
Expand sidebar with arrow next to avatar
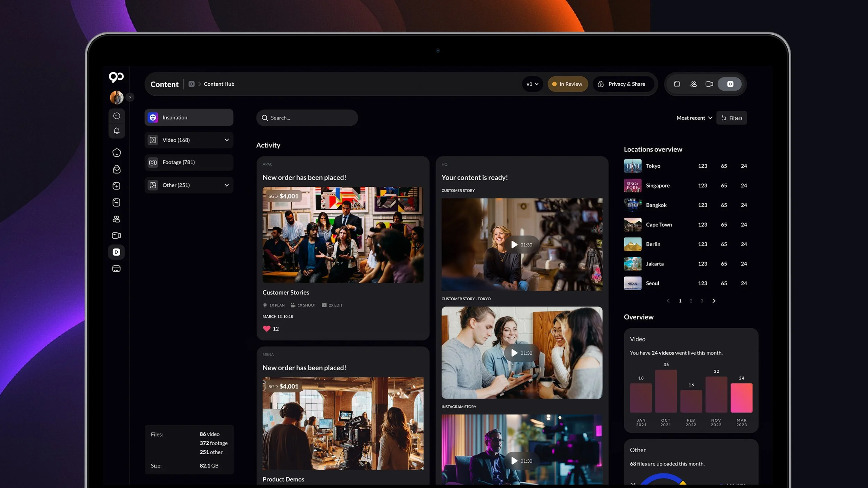point(130,97)
